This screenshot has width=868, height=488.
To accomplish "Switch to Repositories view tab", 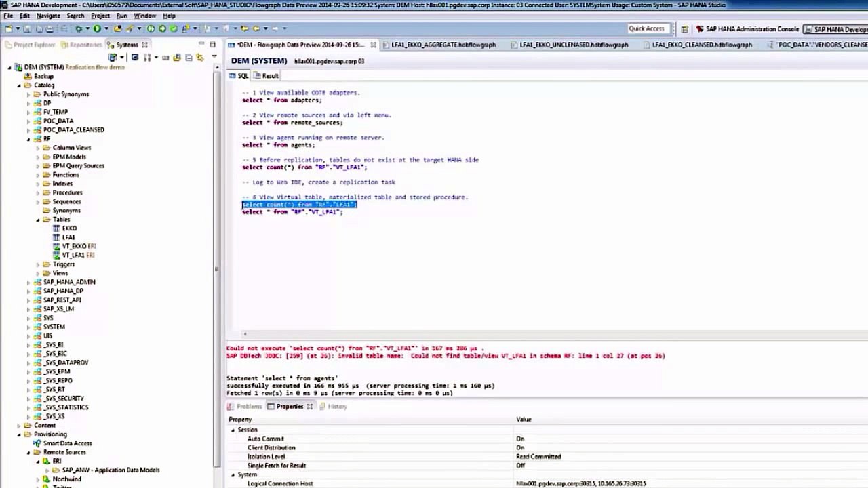I will coord(81,45).
